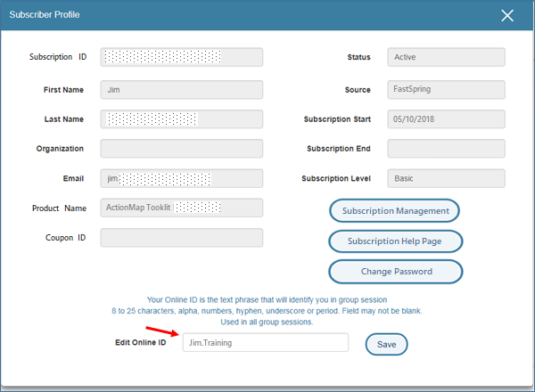535x392 pixels.
Task: Click the empty Organization field
Action: 182,149
